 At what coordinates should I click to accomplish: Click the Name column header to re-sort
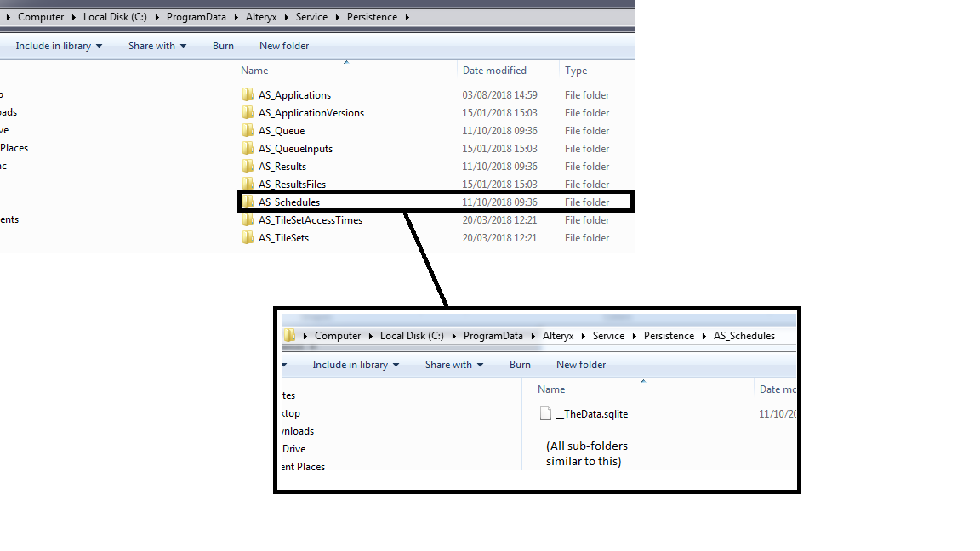pyautogui.click(x=254, y=70)
